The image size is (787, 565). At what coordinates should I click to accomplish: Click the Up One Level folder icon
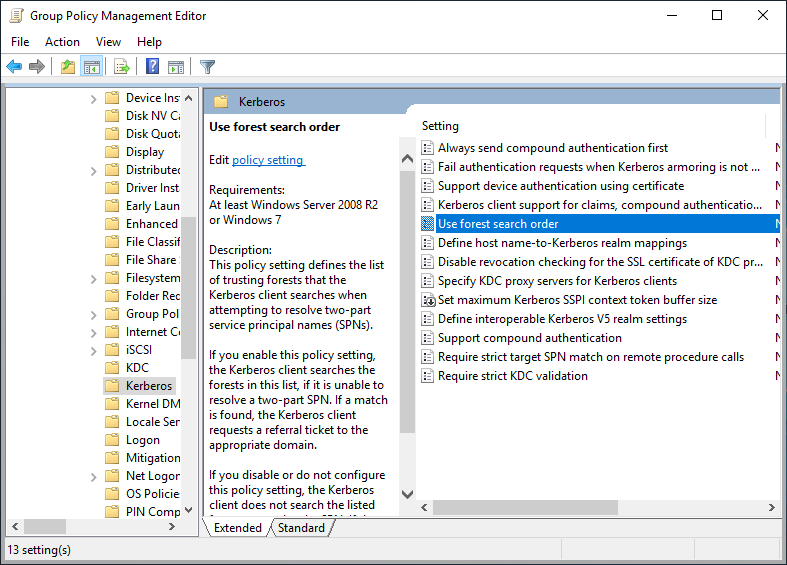(x=67, y=67)
